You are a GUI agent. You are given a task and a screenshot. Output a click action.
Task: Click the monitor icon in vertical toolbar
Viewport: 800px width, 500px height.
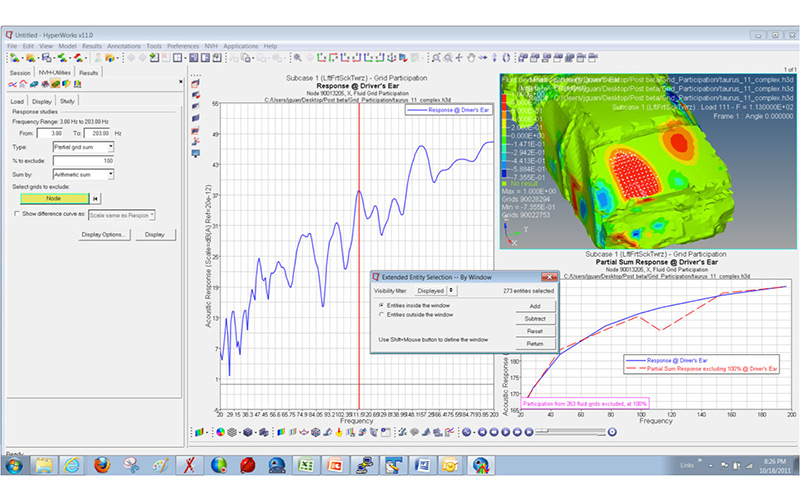pos(195,153)
